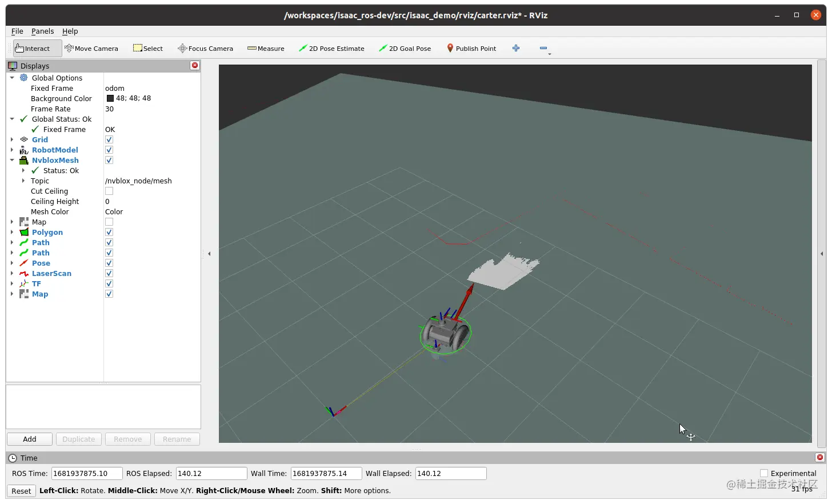Disable the NvbloxMesh display checkbox
The width and height of the screenshot is (832, 504).
[109, 160]
